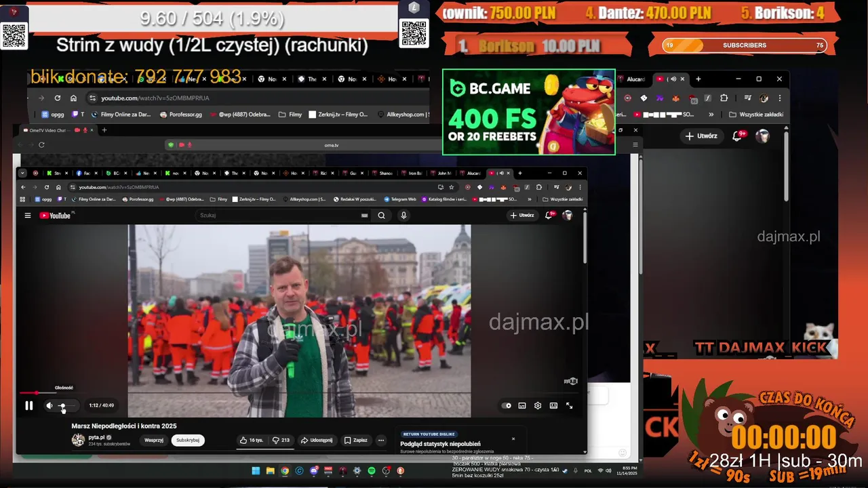Open the YouTube hamburger guide menu

coord(28,216)
